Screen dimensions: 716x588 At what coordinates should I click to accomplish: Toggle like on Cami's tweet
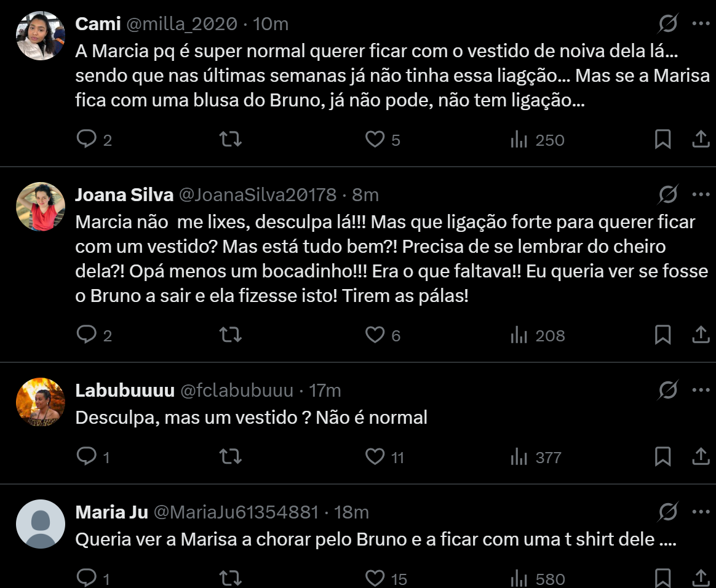[x=375, y=140]
